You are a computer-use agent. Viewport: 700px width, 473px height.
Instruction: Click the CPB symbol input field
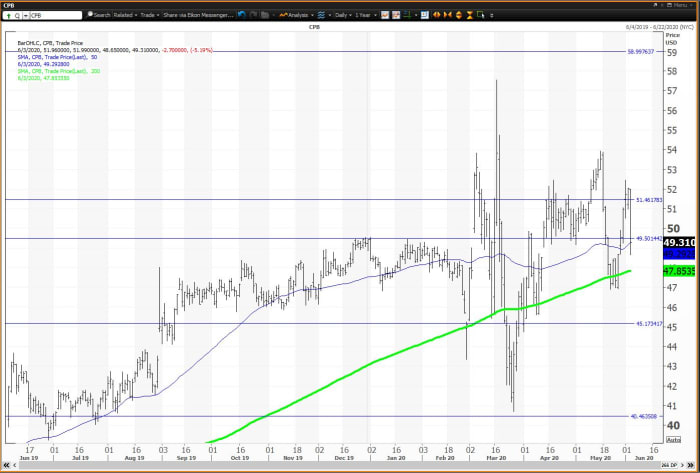pos(55,15)
